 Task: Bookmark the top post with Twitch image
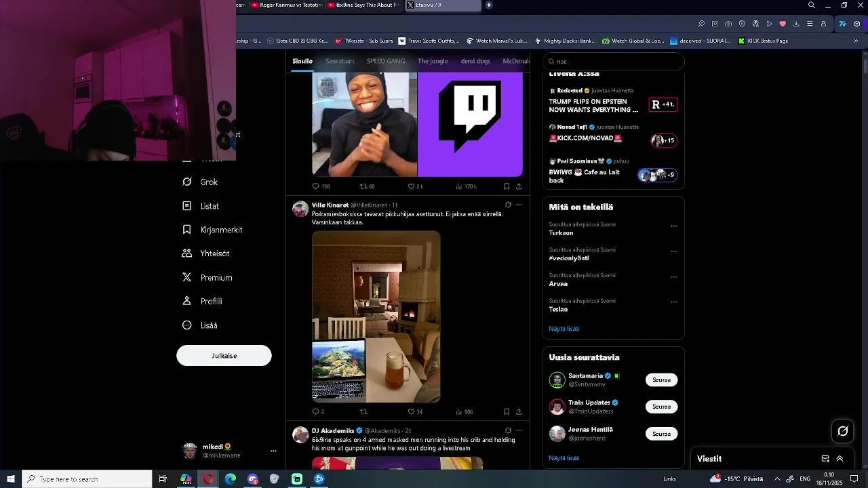[x=507, y=186]
